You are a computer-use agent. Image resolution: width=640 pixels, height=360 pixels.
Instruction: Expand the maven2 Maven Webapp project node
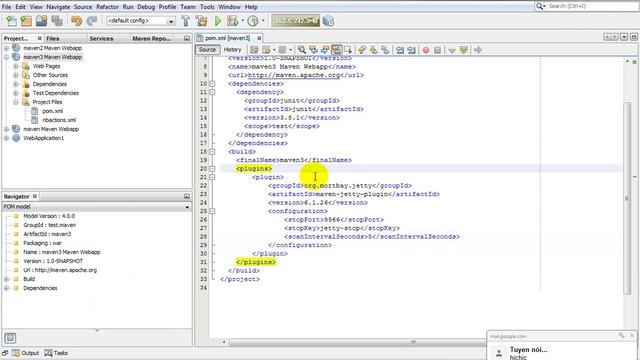click(6, 48)
